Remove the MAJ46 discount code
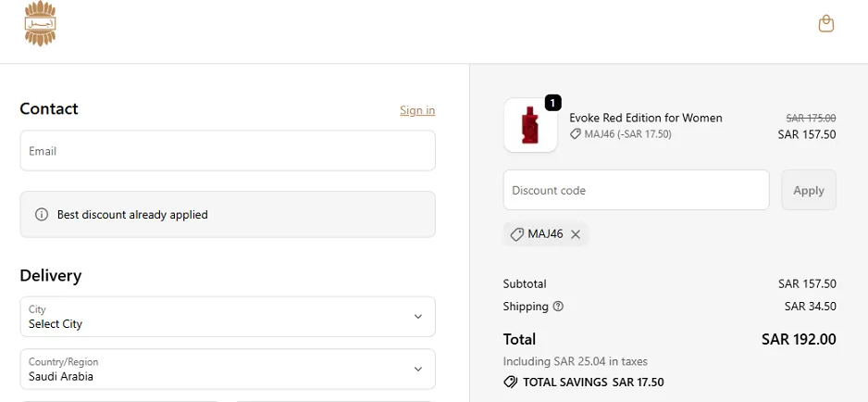The width and height of the screenshot is (868, 402). point(576,234)
